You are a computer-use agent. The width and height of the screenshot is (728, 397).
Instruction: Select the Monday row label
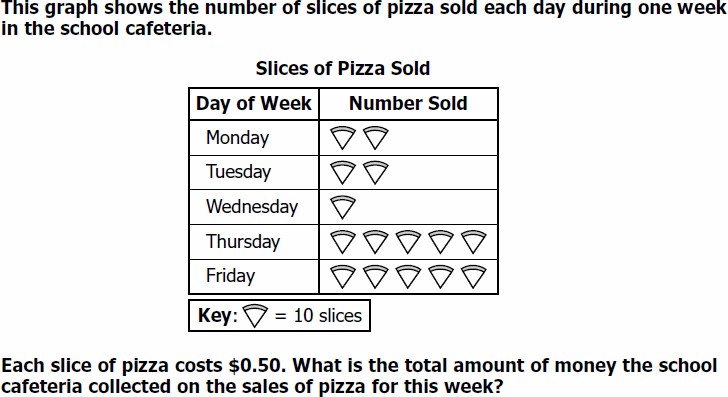237,138
